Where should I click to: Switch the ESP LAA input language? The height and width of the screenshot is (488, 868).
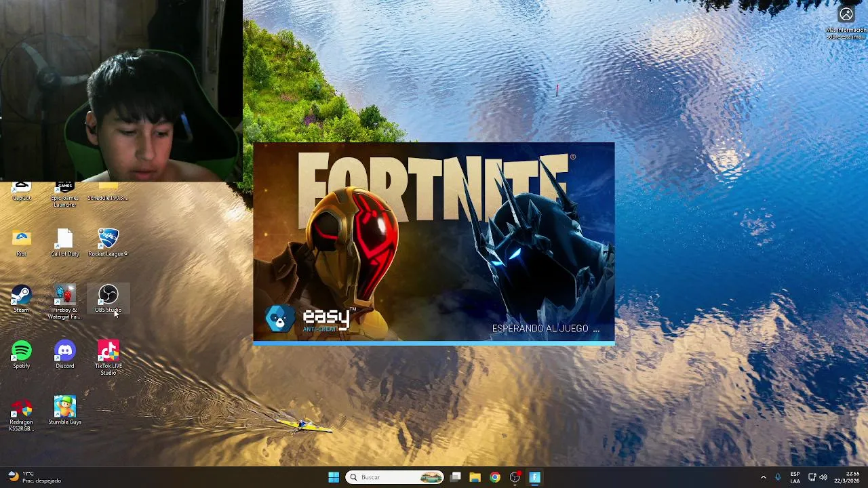click(795, 477)
